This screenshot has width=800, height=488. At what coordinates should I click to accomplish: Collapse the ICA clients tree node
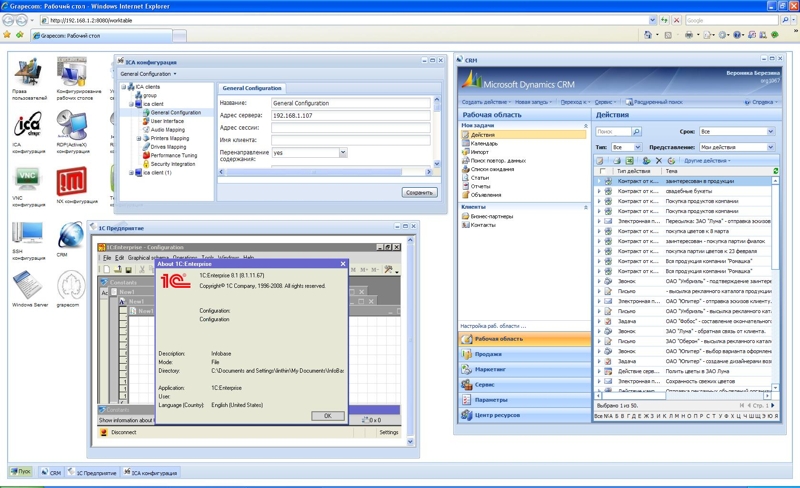[123, 87]
